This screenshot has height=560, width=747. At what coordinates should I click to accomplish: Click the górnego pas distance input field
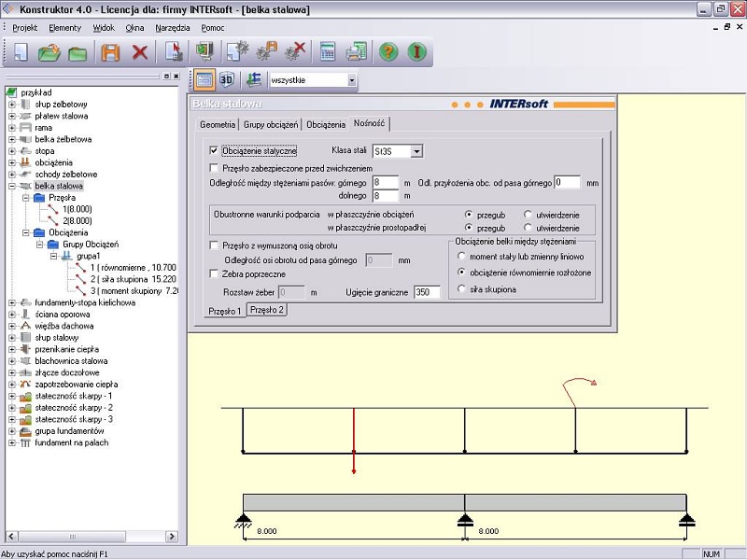point(386,182)
